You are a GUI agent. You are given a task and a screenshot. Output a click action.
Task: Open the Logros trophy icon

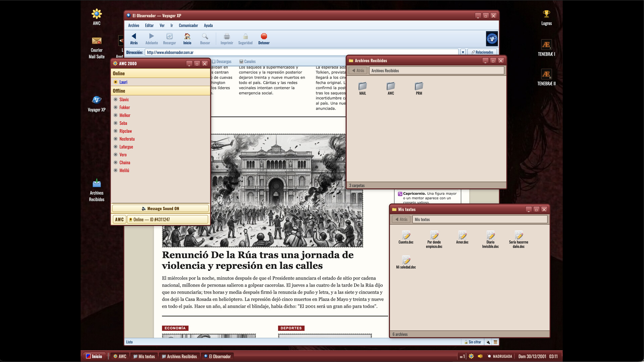[x=546, y=17]
